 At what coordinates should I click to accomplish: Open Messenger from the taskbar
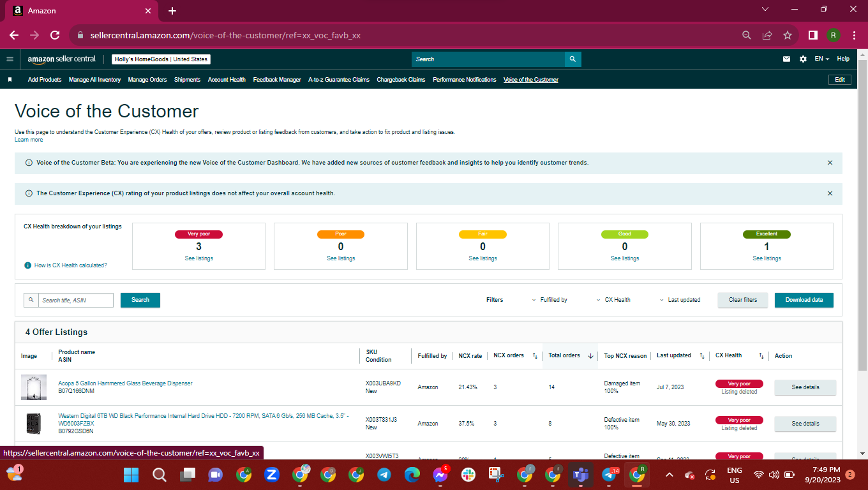[440, 475]
